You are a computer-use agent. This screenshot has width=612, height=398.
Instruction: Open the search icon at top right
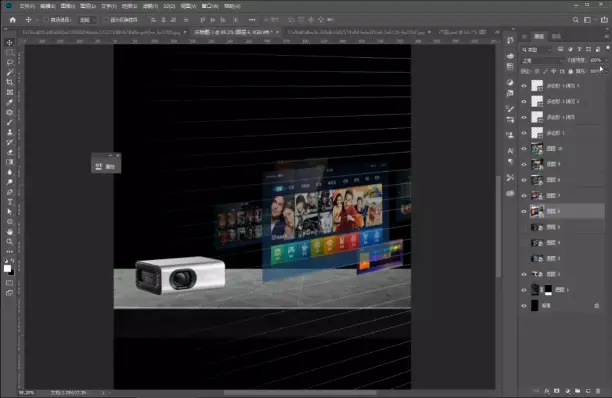pos(575,20)
